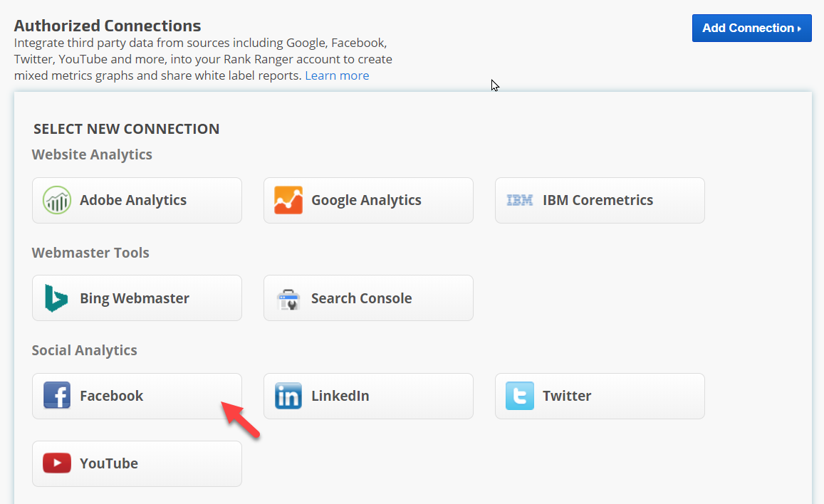Click the Adobe Analytics logo icon
The height and width of the screenshot is (504, 824).
point(57,201)
